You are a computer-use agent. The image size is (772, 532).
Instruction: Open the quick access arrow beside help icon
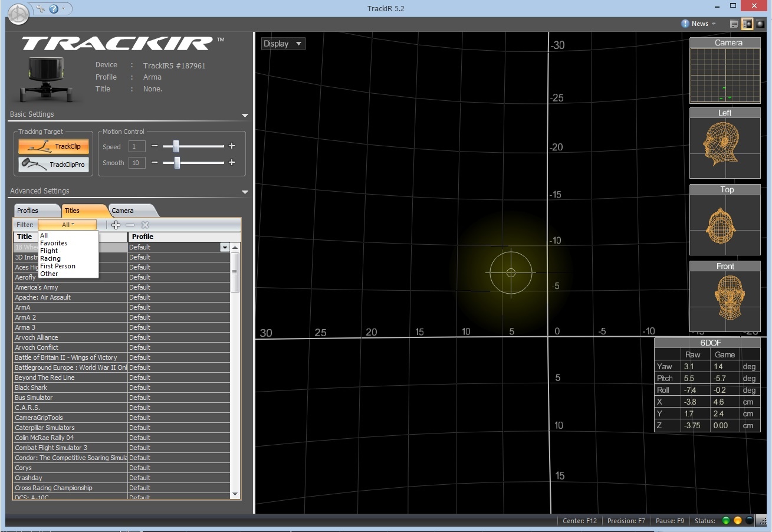coord(64,9)
